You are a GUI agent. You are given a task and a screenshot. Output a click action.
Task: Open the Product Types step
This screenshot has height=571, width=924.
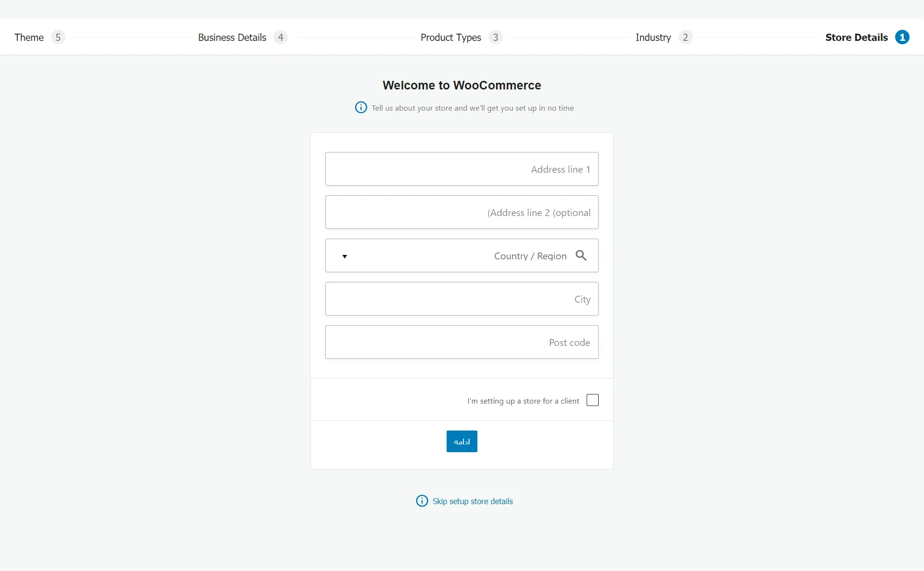450,38
